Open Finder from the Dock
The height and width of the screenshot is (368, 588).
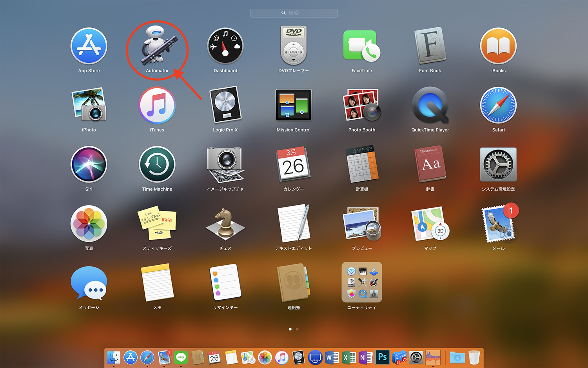pos(114,357)
